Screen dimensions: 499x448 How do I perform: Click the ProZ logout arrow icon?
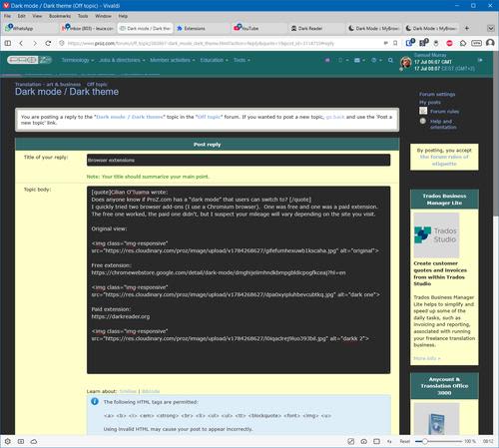pos(480,60)
